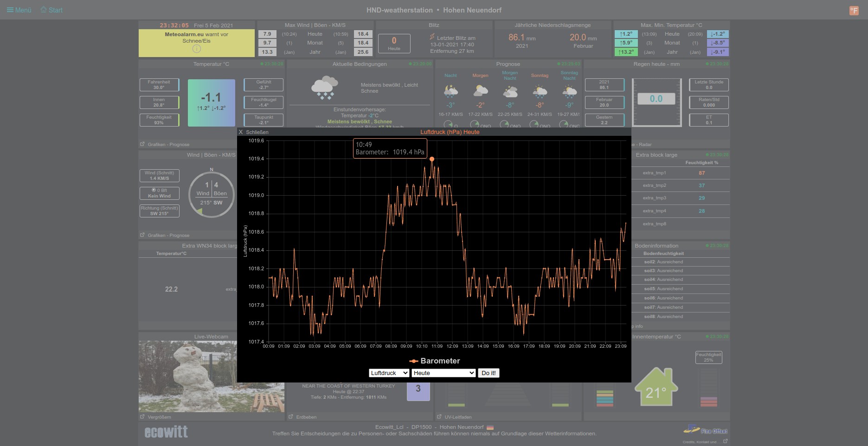
Task: Click the Februar 20.0 rain box
Action: (x=604, y=102)
